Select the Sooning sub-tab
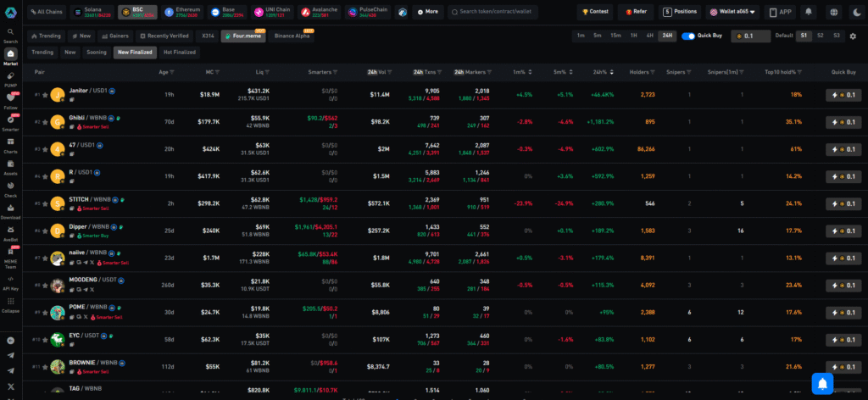The height and width of the screenshot is (400, 868). click(x=97, y=53)
